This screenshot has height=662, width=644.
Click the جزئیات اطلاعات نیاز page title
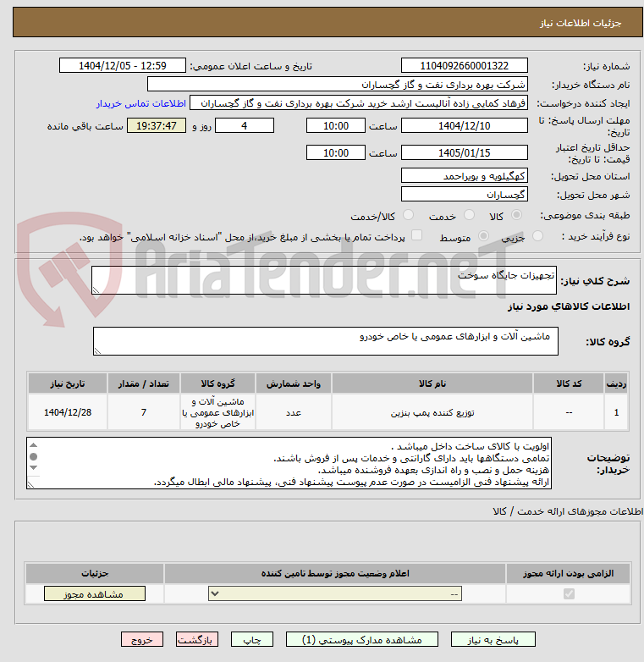[581, 23]
